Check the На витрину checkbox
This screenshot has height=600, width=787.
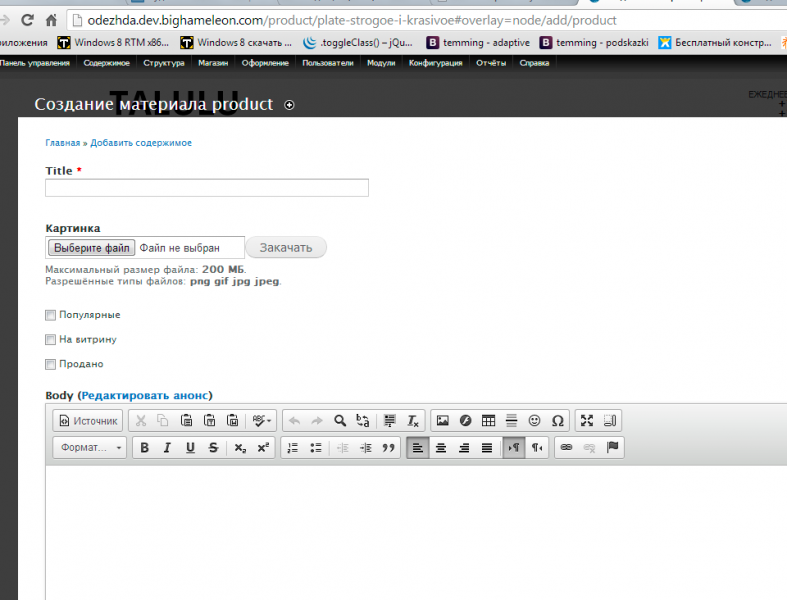(50, 340)
